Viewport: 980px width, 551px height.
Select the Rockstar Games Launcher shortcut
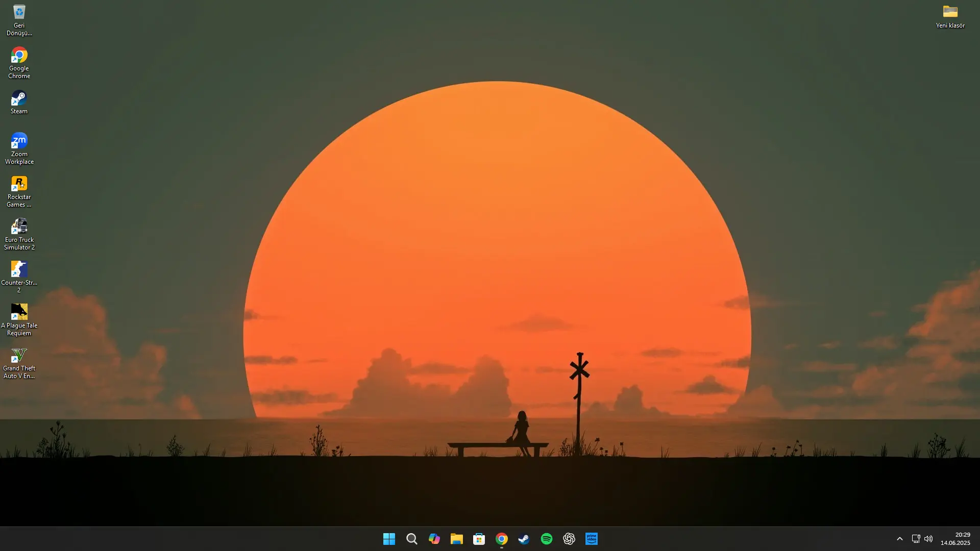pyautogui.click(x=19, y=192)
